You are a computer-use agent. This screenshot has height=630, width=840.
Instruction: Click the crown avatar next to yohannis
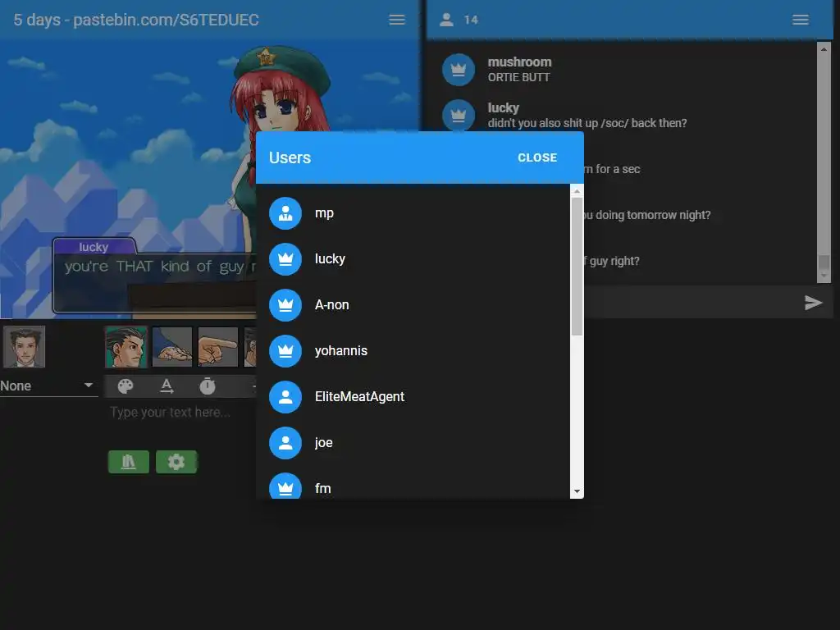click(x=285, y=351)
